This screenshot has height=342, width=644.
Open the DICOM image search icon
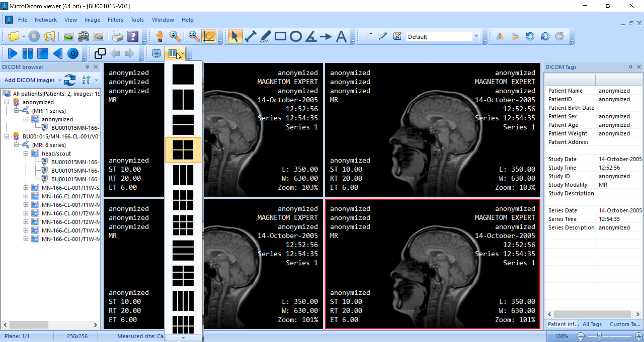click(50, 36)
